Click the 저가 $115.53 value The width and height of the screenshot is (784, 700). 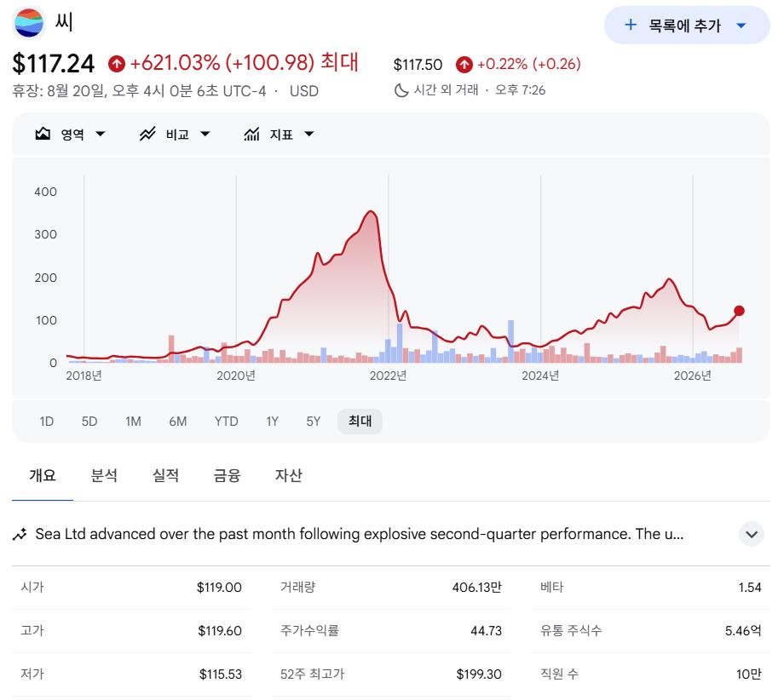(221, 674)
